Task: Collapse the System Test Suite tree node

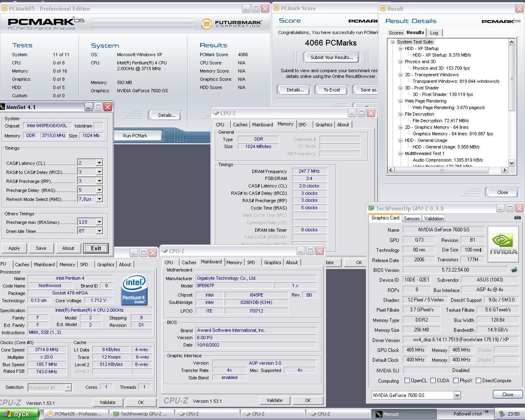Action: 393,42
